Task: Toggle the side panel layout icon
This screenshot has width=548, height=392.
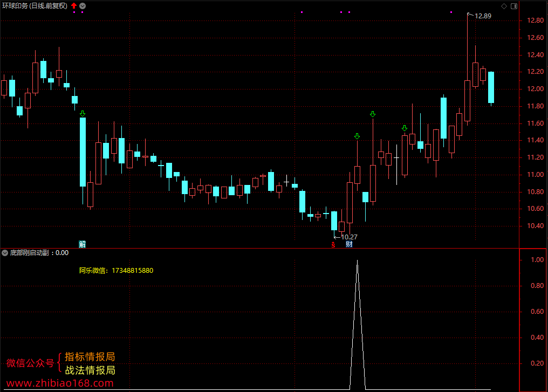Action: [x=514, y=6]
